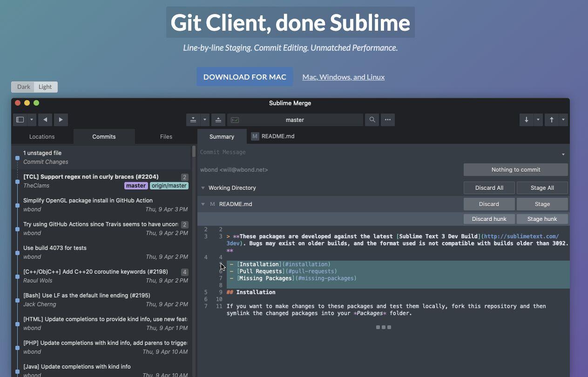Click the commit list scrollbar
The image size is (588, 377).
pyautogui.click(x=194, y=151)
